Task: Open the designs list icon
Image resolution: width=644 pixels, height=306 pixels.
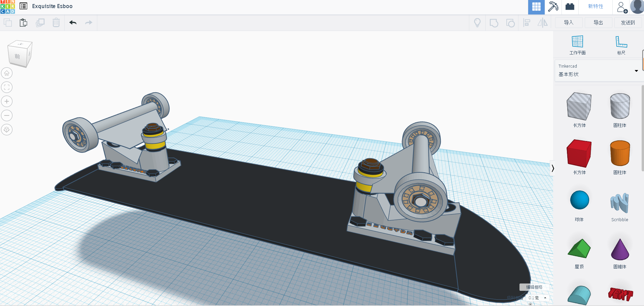Action: click(23, 6)
